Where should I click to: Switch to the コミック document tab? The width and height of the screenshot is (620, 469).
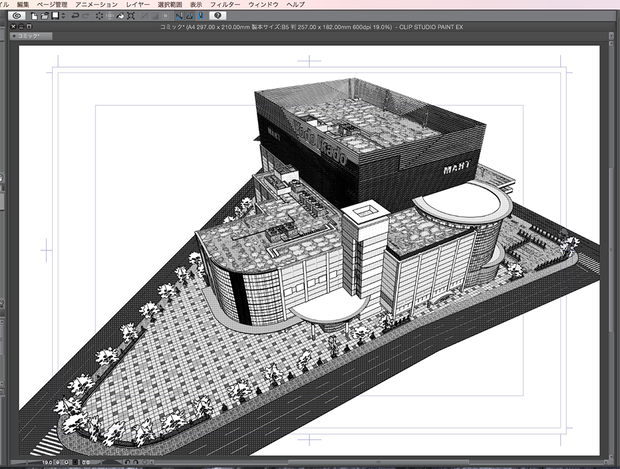[x=31, y=36]
